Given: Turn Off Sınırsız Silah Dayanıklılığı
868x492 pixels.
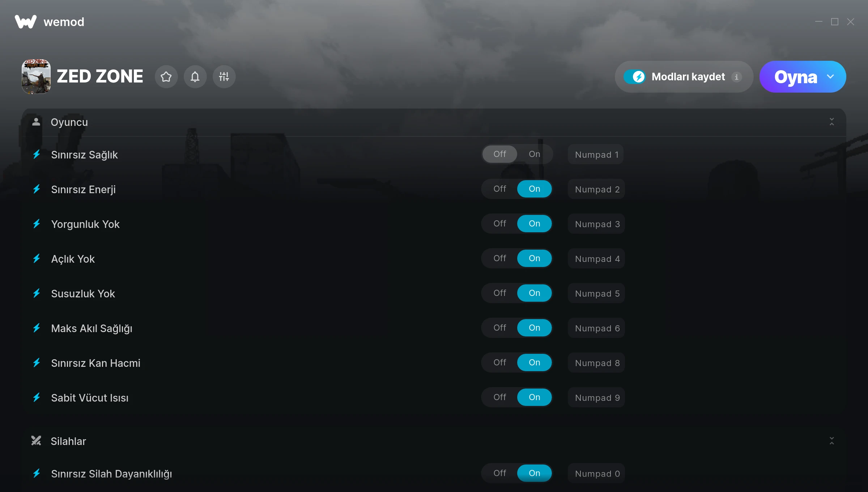Looking at the screenshot, I should [500, 473].
